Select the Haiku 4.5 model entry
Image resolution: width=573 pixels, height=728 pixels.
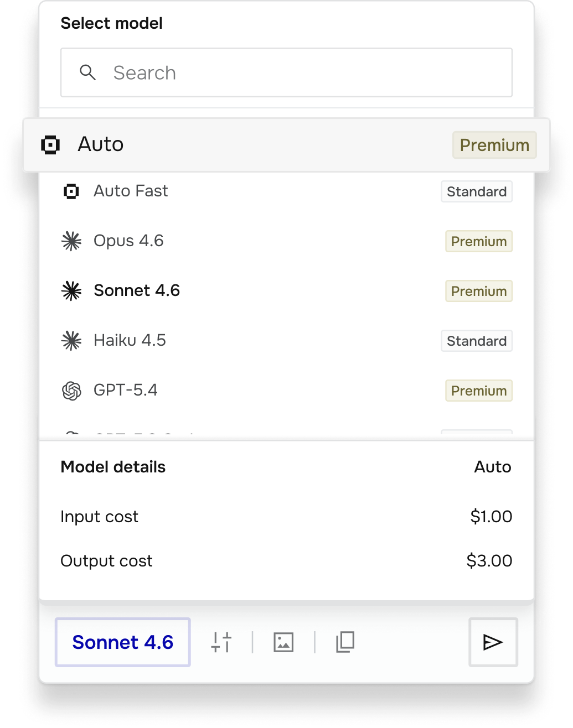point(130,341)
